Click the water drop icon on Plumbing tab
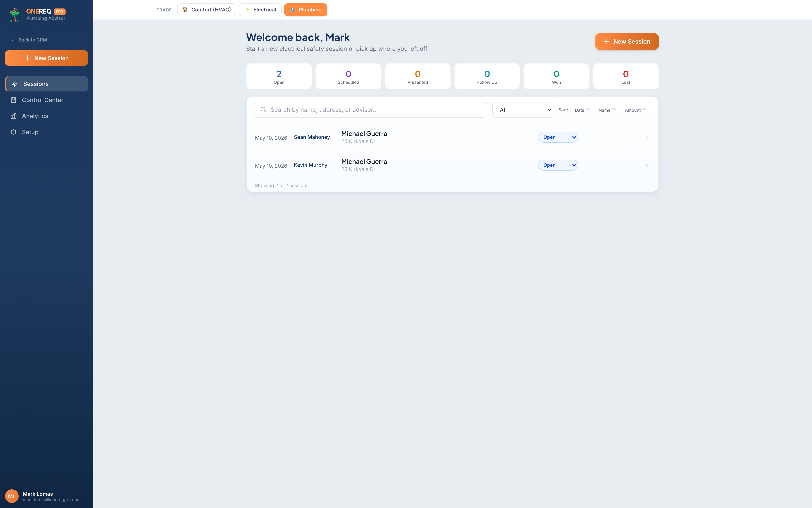Screen dimensions: 812x508 click(292, 9)
